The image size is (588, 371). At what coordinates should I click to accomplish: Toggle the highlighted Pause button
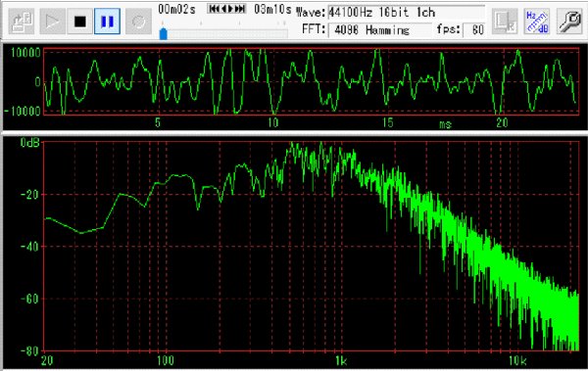tap(107, 22)
